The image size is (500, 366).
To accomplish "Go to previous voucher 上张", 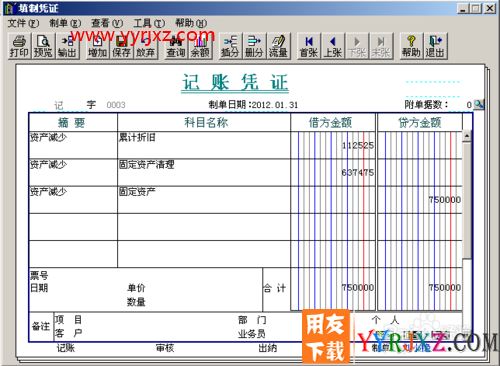I will tap(333, 46).
